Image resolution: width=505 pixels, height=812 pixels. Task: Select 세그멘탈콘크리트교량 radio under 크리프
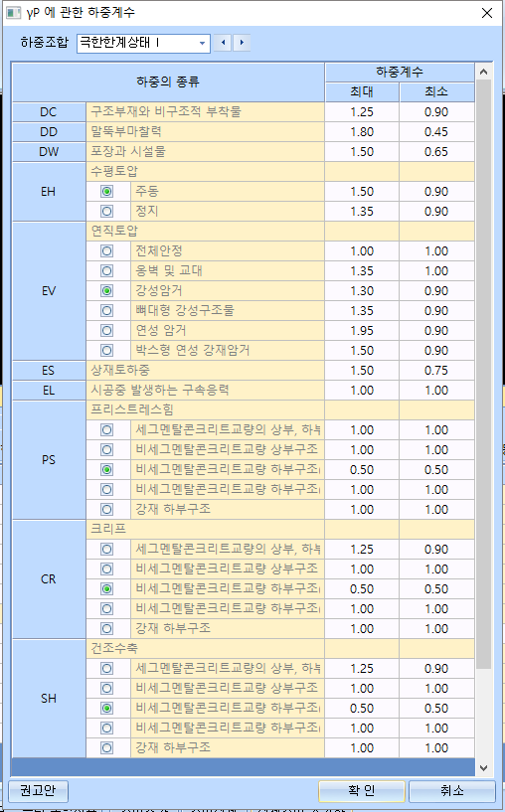click(x=107, y=550)
